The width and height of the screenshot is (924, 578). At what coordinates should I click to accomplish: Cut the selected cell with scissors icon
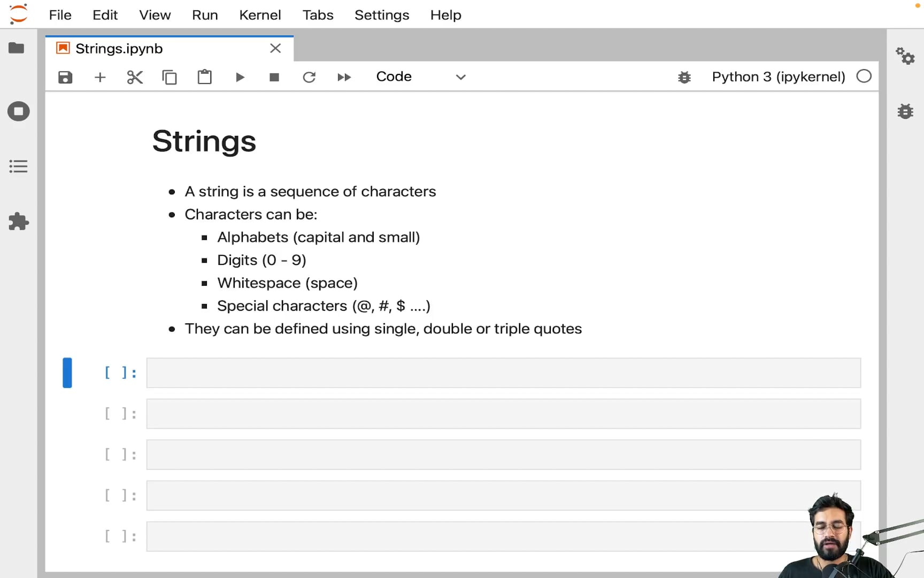point(135,77)
